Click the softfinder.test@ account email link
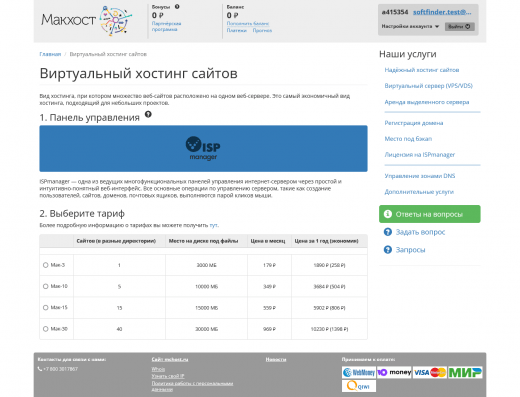 (442, 12)
